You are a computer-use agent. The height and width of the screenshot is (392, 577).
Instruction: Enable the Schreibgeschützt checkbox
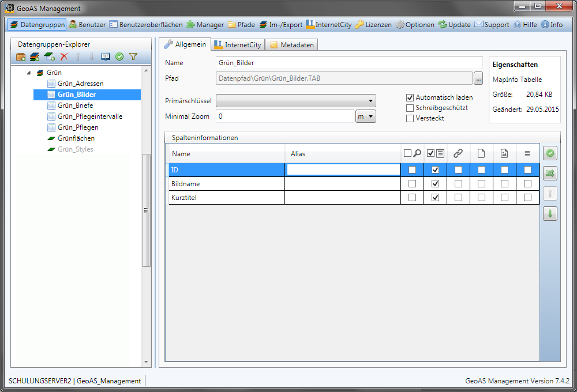click(410, 108)
